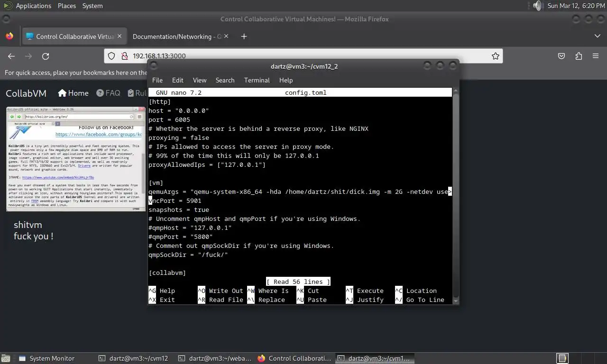Viewport: 607px width, 364px height.
Task: Click the shield tracking protection icon
Action: [x=111, y=56]
